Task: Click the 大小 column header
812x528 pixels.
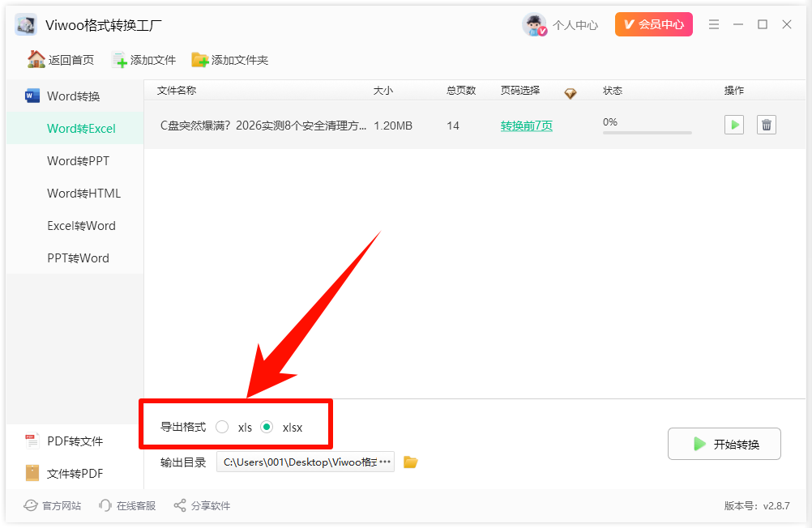Action: pos(383,91)
